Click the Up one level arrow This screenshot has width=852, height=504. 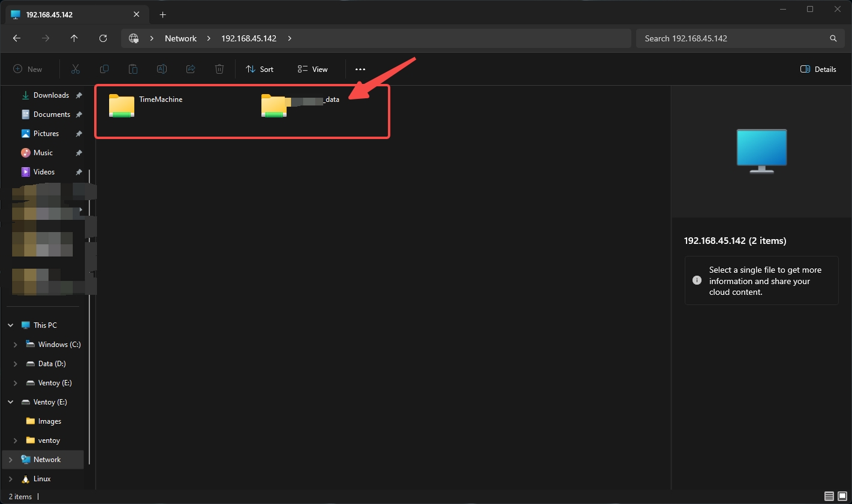pyautogui.click(x=74, y=38)
